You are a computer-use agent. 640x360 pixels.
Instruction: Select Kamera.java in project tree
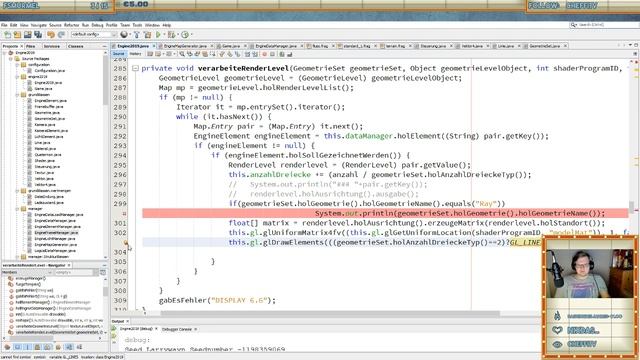(x=44, y=124)
